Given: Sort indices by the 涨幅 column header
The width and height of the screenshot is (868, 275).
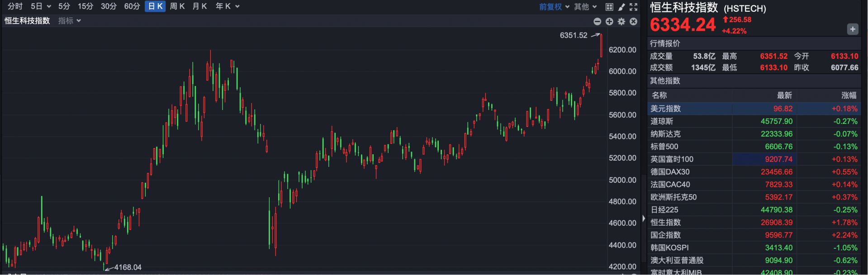Looking at the screenshot, I should (x=849, y=95).
